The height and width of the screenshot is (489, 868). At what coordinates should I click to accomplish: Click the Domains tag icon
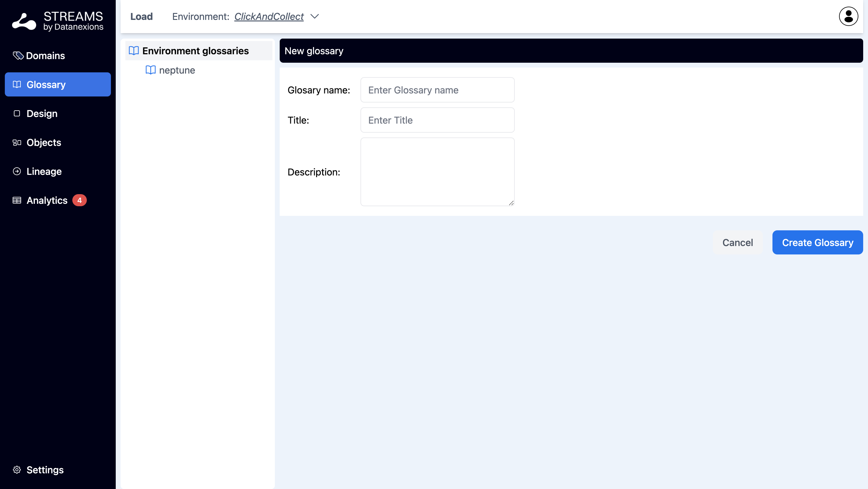(18, 55)
